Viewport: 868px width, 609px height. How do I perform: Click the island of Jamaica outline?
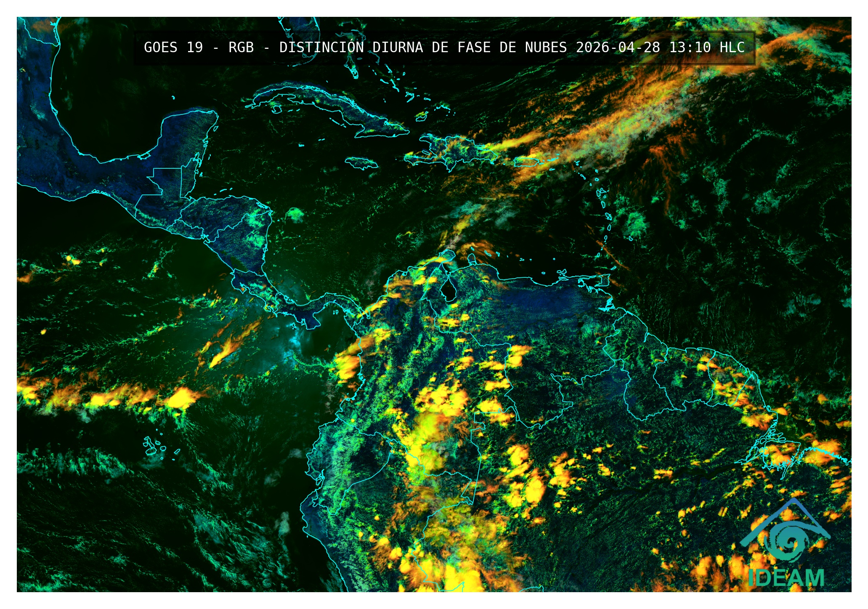coord(361,163)
